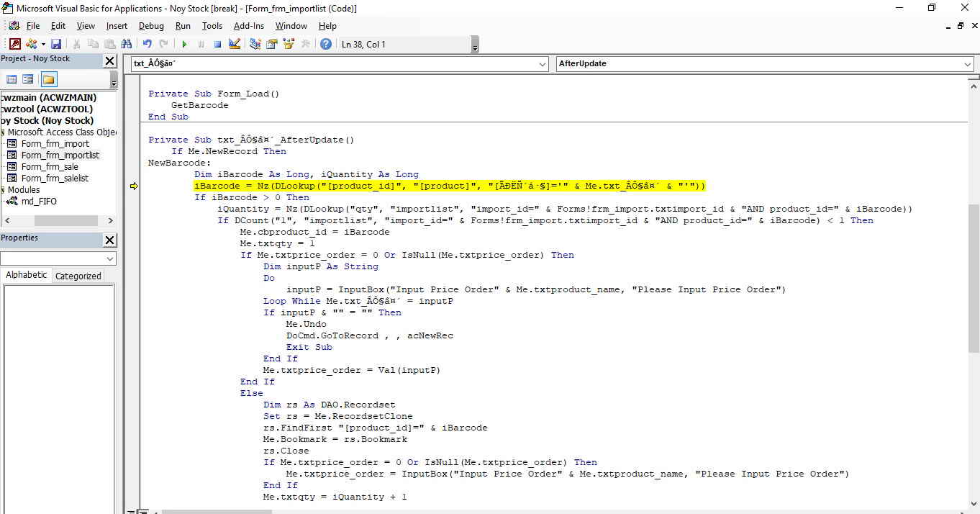Image resolution: width=980 pixels, height=514 pixels.
Task: Open VBA Help question mark icon
Action: (326, 44)
